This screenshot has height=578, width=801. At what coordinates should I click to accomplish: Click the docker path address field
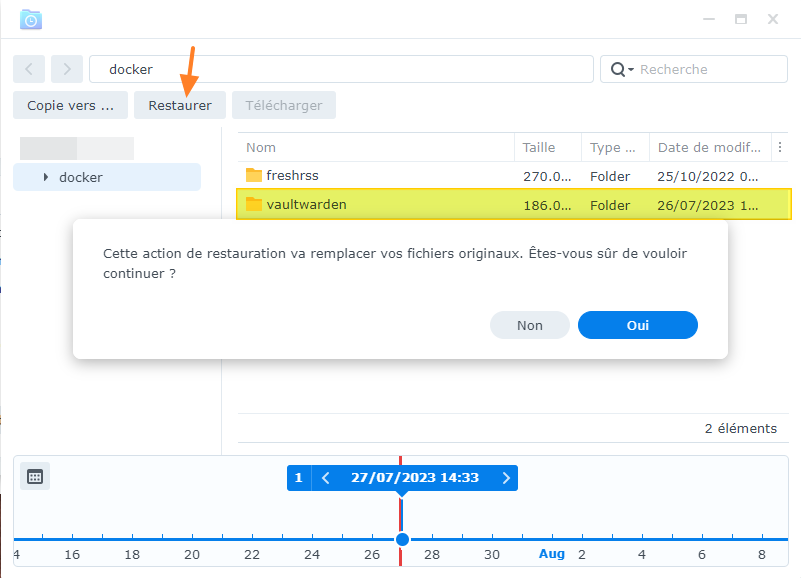340,69
